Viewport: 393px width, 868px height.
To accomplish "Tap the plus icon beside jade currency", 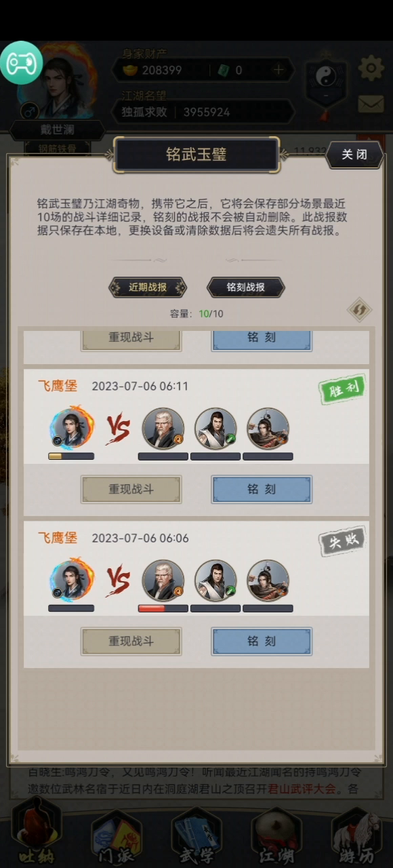I will (x=278, y=70).
